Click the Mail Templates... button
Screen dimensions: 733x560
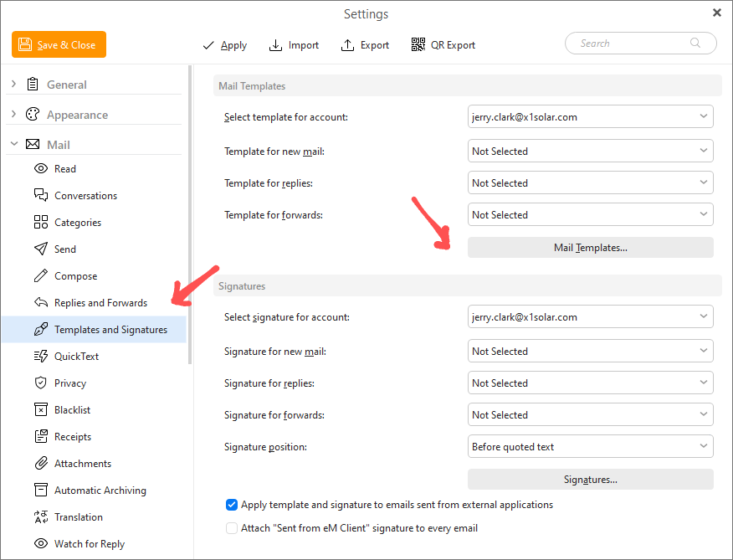[591, 248]
